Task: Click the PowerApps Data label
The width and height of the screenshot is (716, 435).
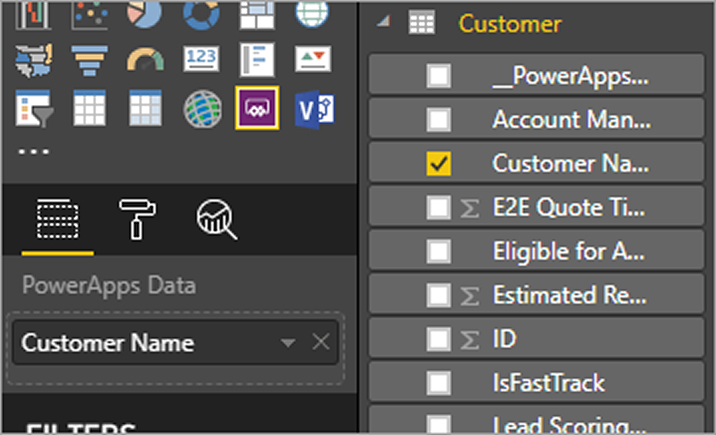Action: coord(109,285)
